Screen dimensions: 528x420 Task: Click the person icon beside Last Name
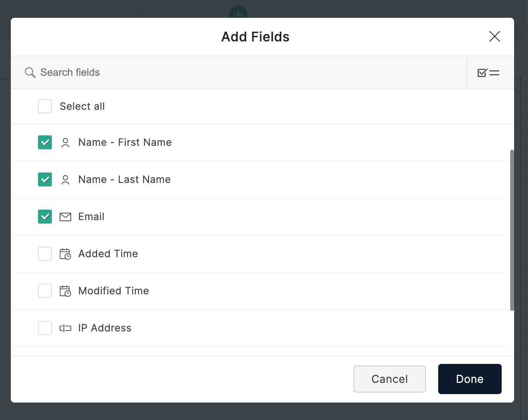[x=65, y=180]
